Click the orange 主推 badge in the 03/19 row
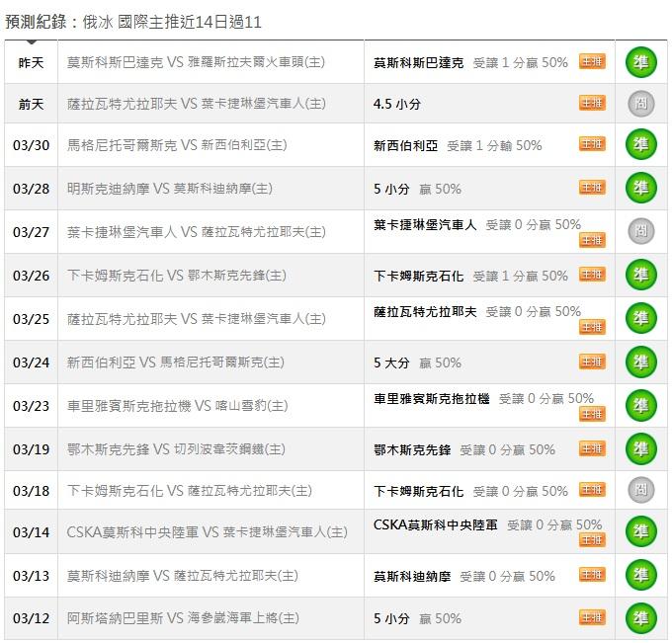The width and height of the screenshot is (672, 643). pyautogui.click(x=592, y=448)
